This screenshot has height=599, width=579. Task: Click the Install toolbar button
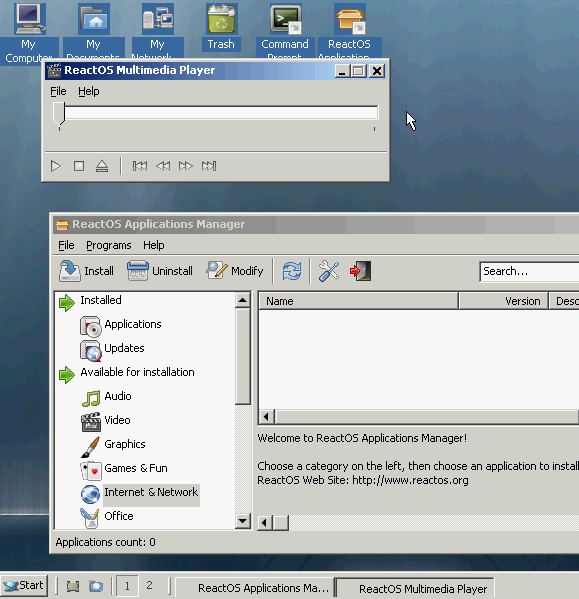coord(87,271)
